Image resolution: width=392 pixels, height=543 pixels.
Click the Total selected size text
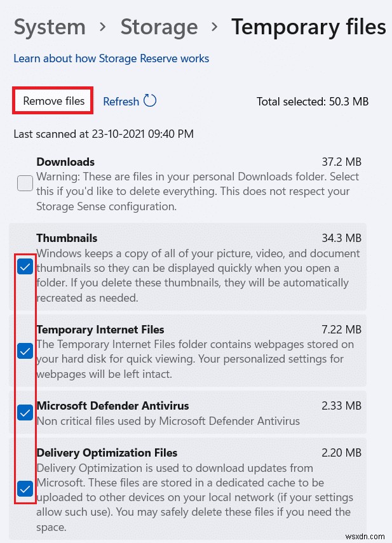coord(313,102)
